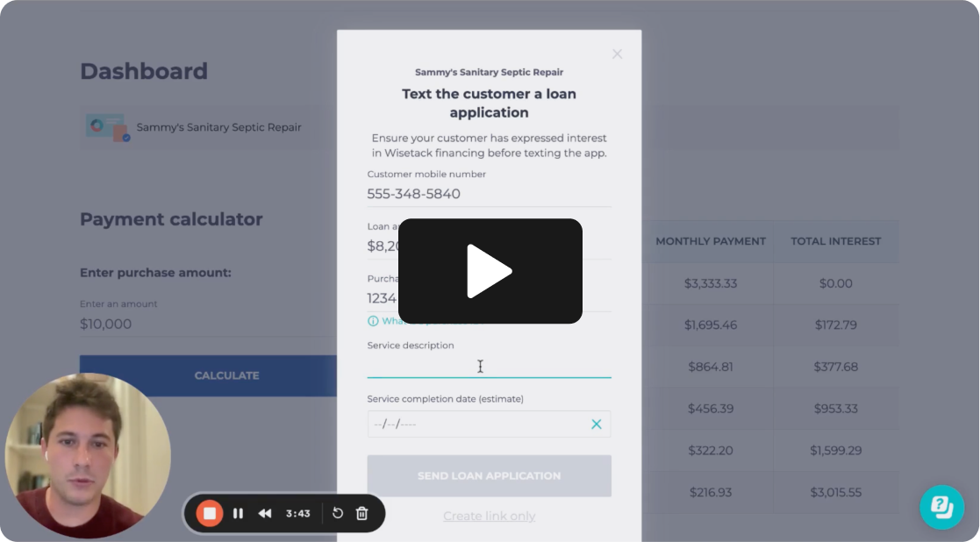980x542 pixels.
Task: Clear the service completion date
Action: [x=597, y=424]
